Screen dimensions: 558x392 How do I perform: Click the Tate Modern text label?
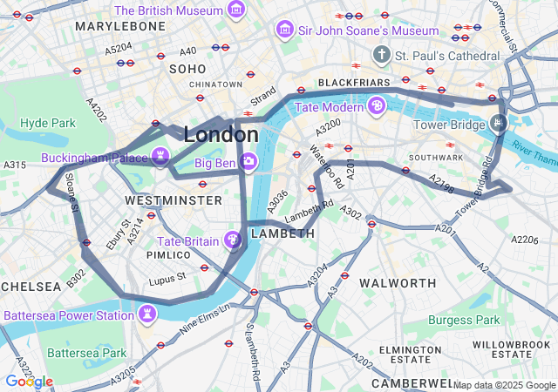click(330, 107)
